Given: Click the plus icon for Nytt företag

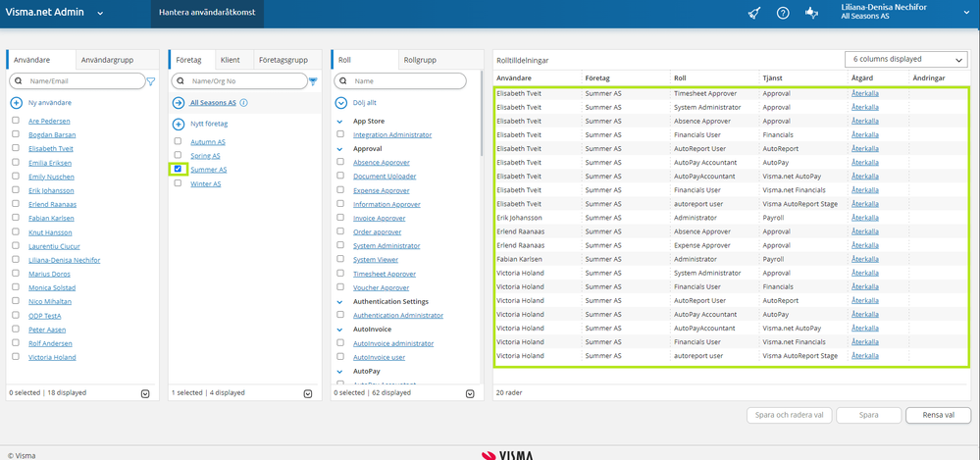Looking at the screenshot, I should pos(179,125).
